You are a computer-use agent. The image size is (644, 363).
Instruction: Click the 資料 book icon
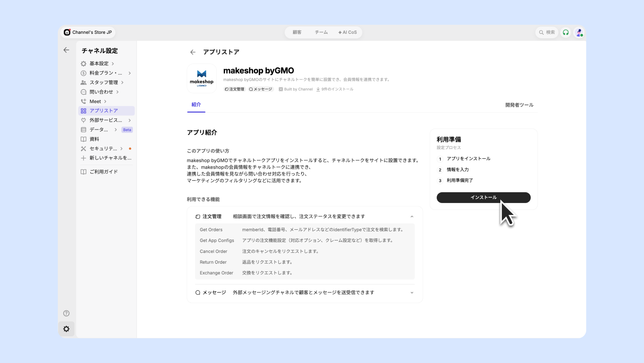83,139
